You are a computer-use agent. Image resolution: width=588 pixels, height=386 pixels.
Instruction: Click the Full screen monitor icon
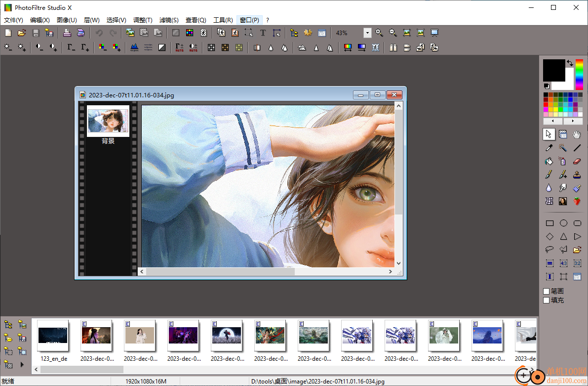point(434,33)
